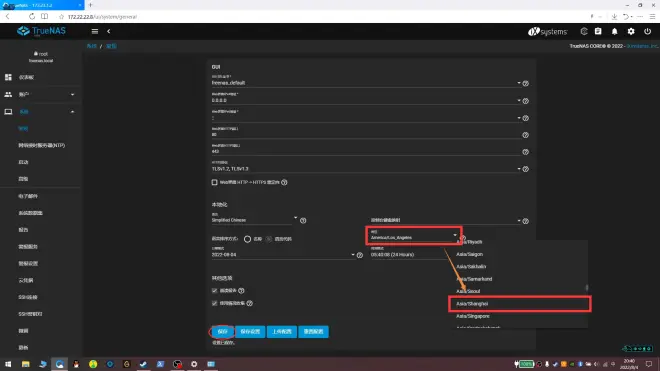Click the system laptop icon in the sidebar
This screenshot has width=660, height=371.
8,112
